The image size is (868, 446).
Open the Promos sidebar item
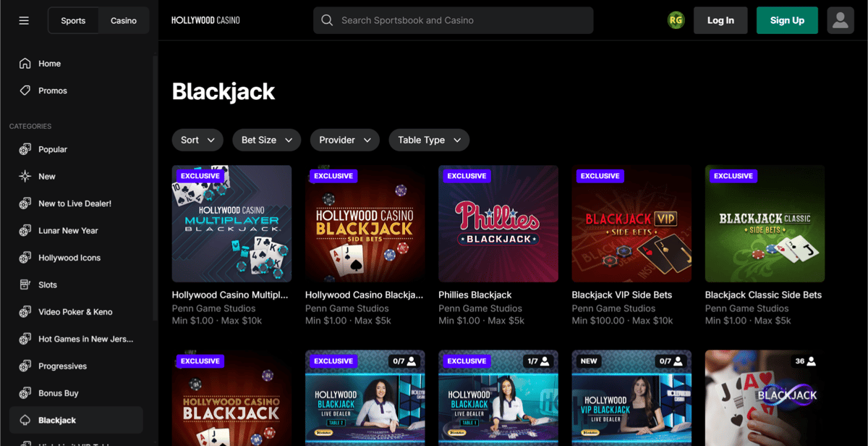click(76, 91)
